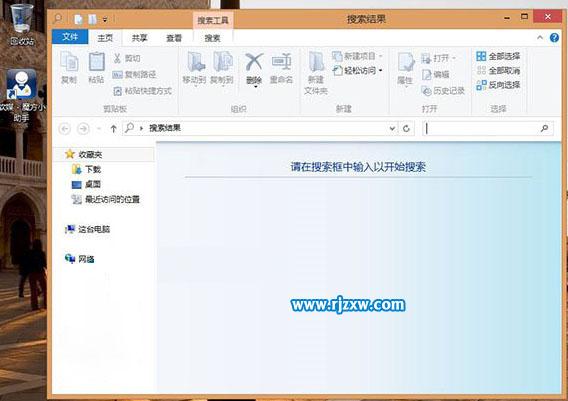Select 桌面 desktop in navigation pane
568x401 pixels.
point(86,184)
